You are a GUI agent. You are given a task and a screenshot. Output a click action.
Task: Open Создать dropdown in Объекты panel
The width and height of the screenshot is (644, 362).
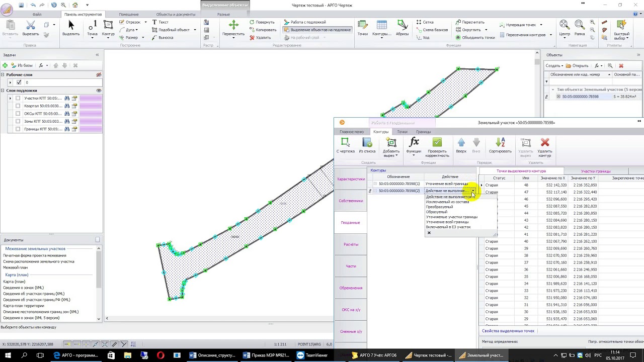pos(554,66)
